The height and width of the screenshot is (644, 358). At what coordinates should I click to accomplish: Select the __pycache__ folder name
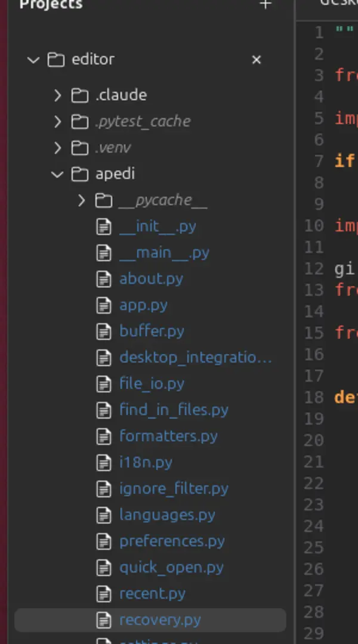tap(163, 200)
